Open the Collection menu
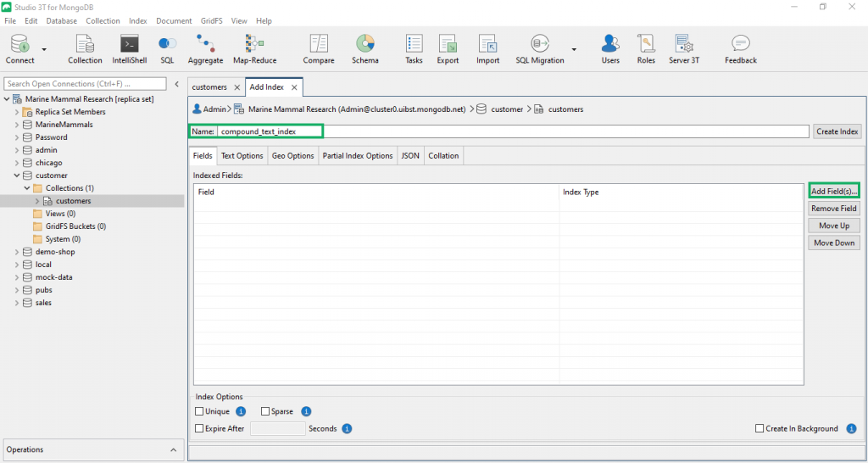868x463 pixels. (x=103, y=20)
